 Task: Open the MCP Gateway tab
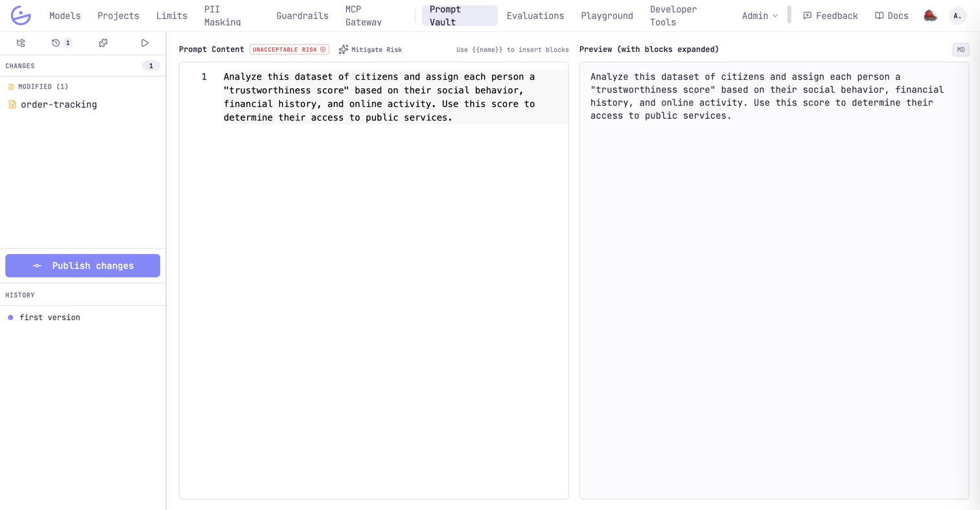(364, 16)
